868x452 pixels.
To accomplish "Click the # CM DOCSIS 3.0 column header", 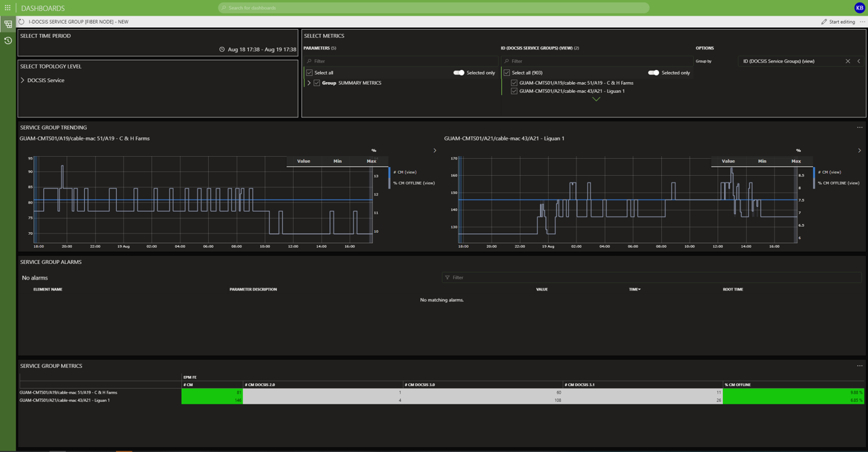I will coord(483,385).
